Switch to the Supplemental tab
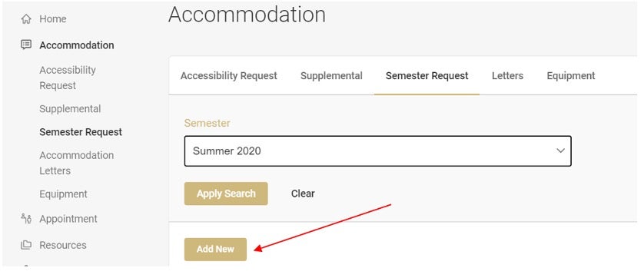The image size is (644, 278). pyautogui.click(x=331, y=76)
